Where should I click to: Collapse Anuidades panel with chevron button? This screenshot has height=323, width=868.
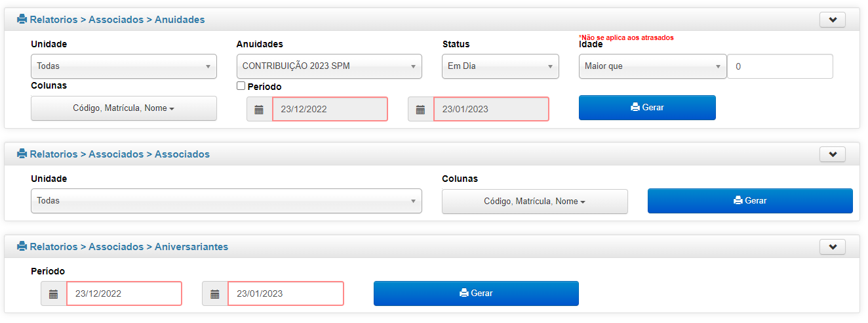coord(833,20)
